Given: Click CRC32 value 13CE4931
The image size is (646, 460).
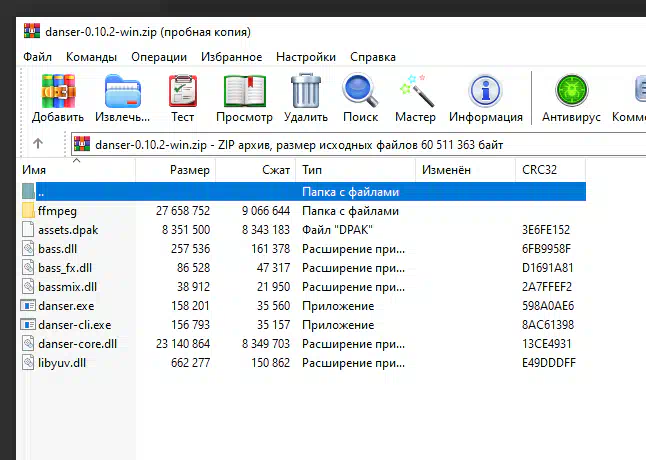Looking at the screenshot, I should (x=547, y=344).
